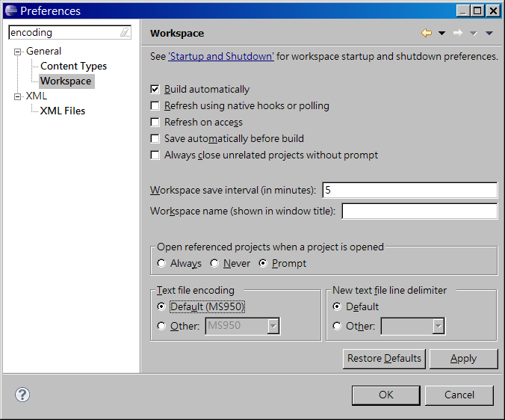Viewport: 505px width, 420px height.
Task: Click the Restore Defaults button
Action: (x=384, y=359)
